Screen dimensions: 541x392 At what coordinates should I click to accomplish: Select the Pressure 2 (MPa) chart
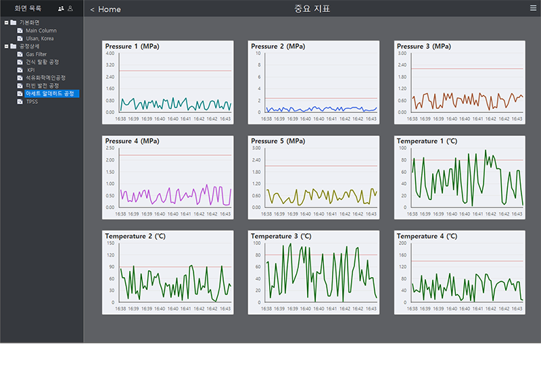point(314,82)
